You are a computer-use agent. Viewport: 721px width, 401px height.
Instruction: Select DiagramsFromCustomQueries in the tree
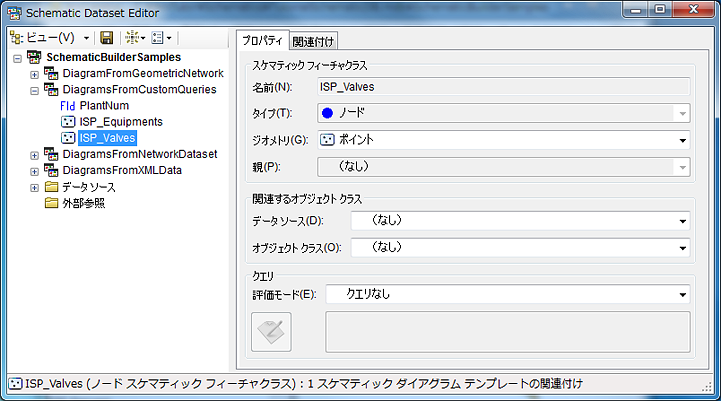click(x=139, y=90)
